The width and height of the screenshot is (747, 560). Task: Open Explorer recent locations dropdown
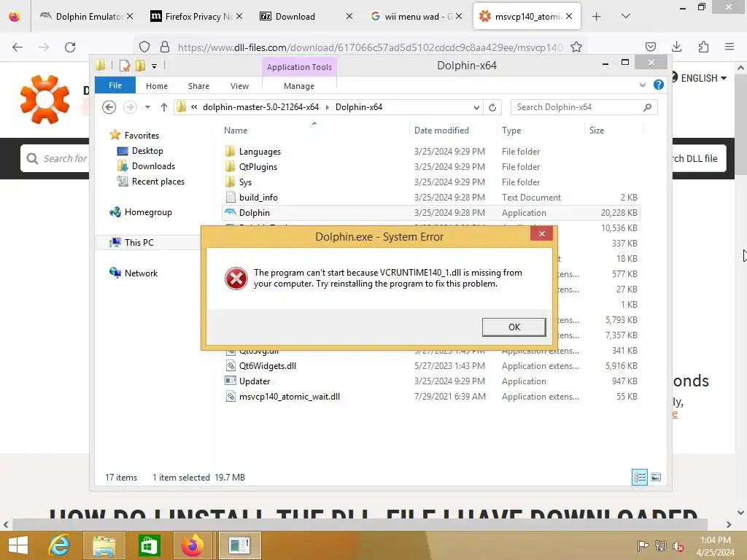point(147,107)
